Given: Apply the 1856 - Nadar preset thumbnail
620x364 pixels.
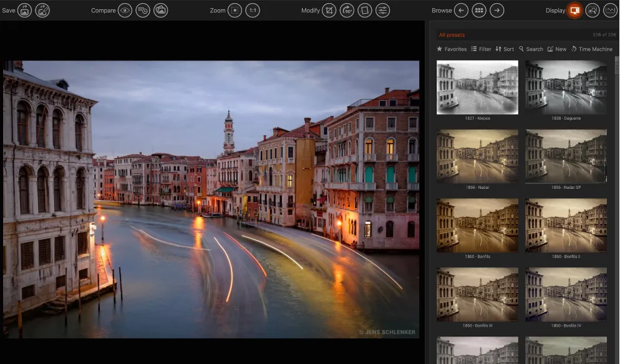Looking at the screenshot, I should [x=477, y=156].
